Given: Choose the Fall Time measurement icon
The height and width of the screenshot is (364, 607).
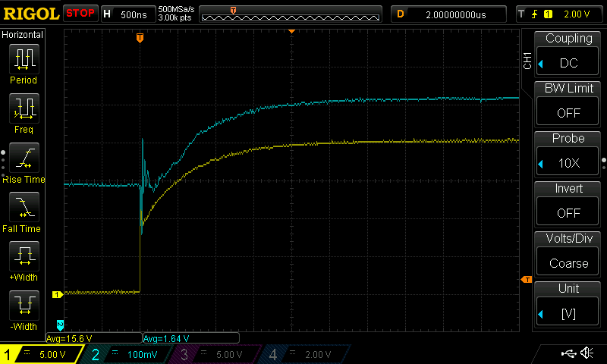Looking at the screenshot, I should [23, 208].
